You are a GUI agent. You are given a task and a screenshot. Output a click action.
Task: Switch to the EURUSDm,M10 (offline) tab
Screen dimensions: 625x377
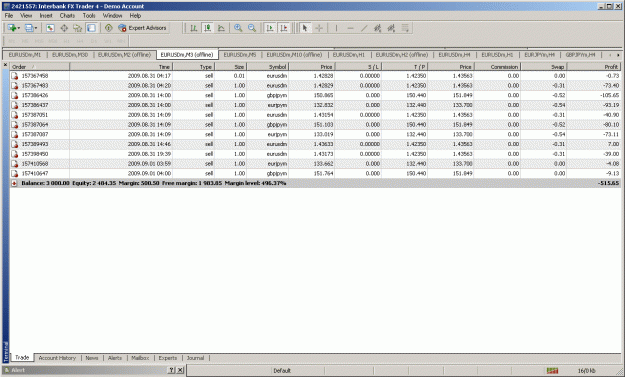[294, 55]
